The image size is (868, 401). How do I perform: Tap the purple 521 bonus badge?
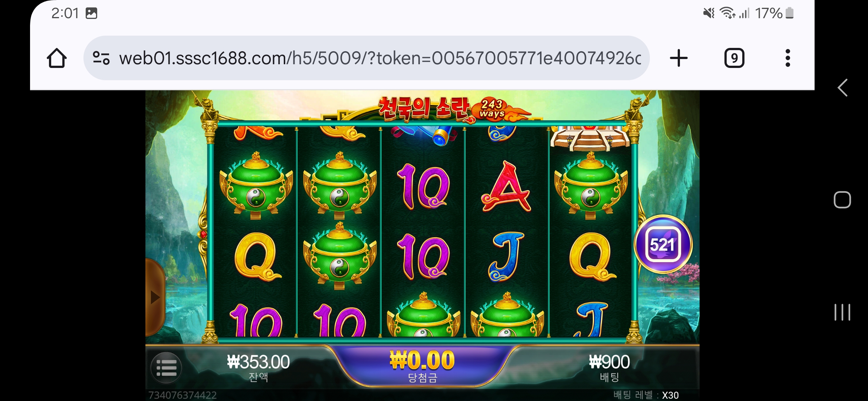(x=663, y=244)
